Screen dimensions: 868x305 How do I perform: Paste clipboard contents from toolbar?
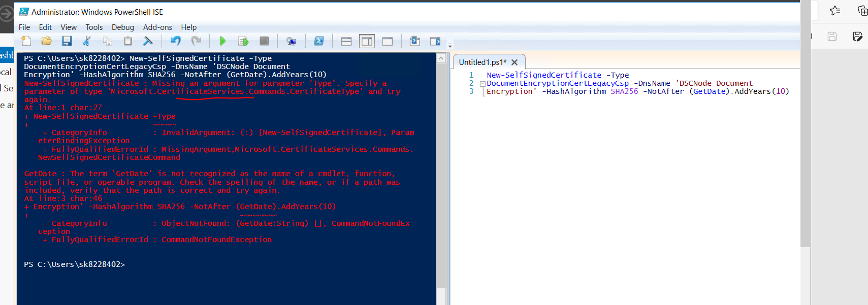point(127,41)
